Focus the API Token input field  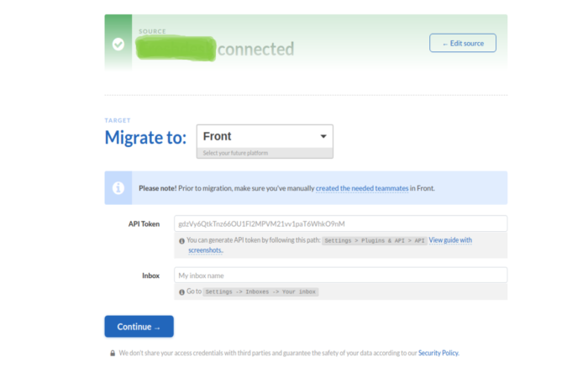pyautogui.click(x=340, y=223)
